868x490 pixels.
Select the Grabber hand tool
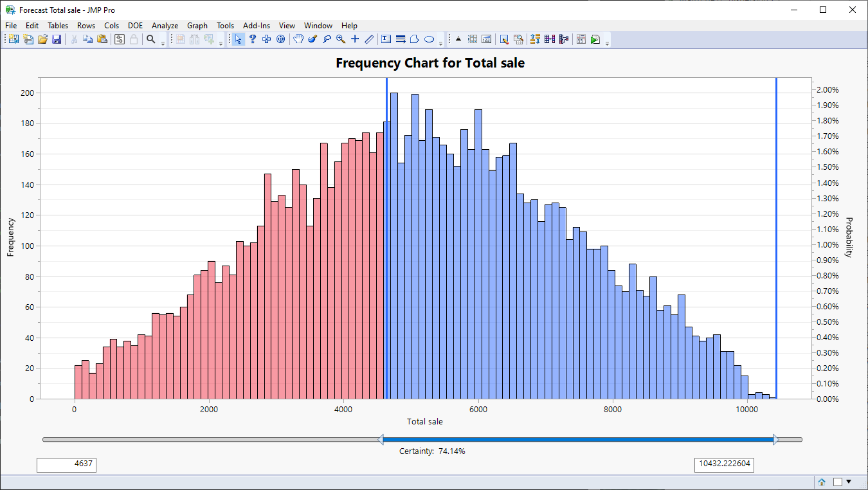[298, 39]
